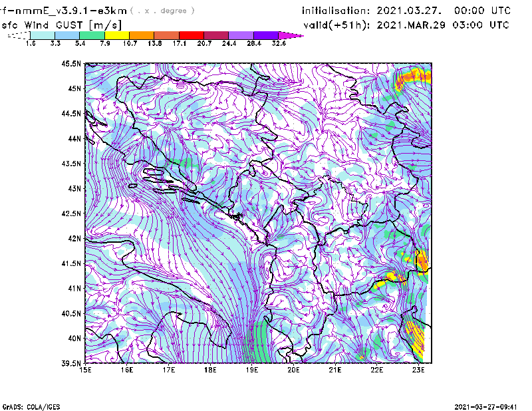The image size is (532, 411).
Task: Click the '2021-03-27-09:41' timestamp
Action: [x=485, y=407]
